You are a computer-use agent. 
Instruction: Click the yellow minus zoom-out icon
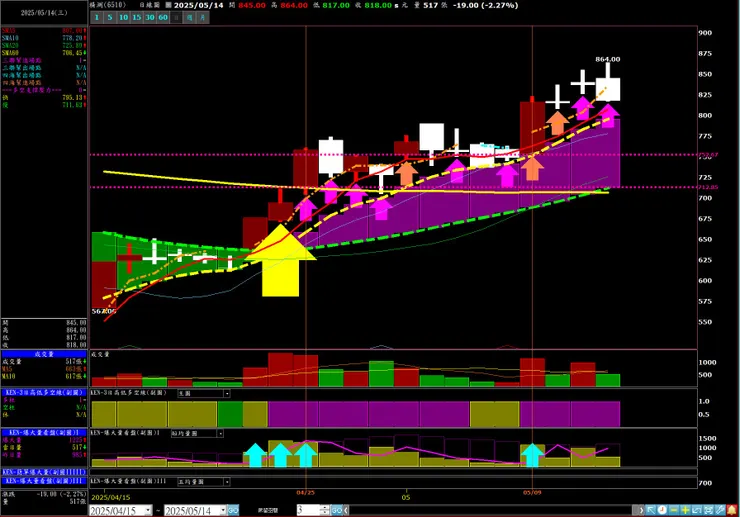pyautogui.click(x=674, y=510)
